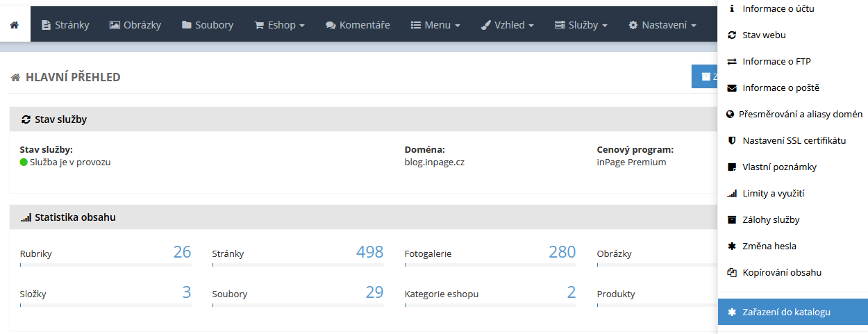Image resolution: width=868 pixels, height=334 pixels.
Task: Open the Služby dropdown menu
Action: [x=581, y=25]
